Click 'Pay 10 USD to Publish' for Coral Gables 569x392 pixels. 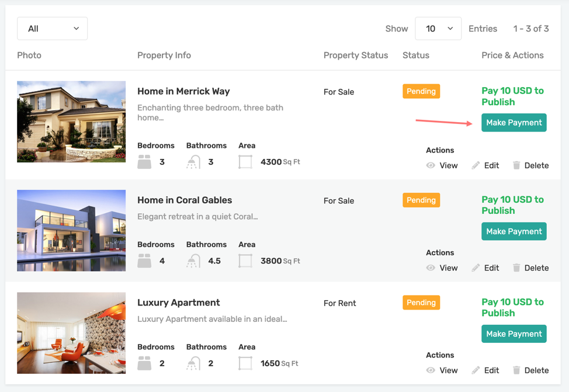(512, 205)
